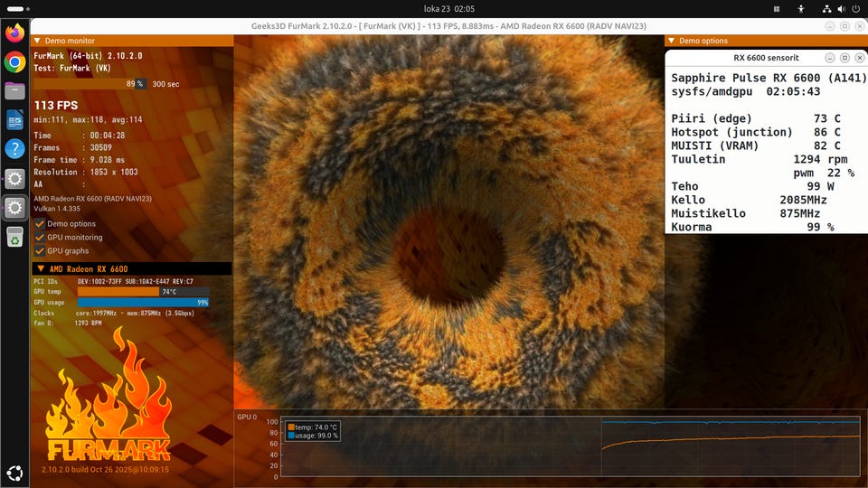Click the volume speaker tray icon
Image resolution: width=868 pixels, height=488 pixels.
pyautogui.click(x=842, y=9)
